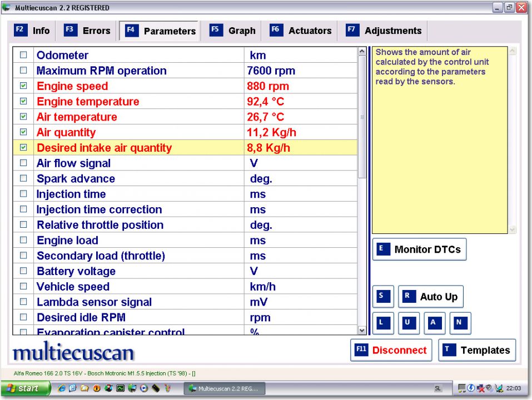Go to the Graph tab
This screenshot has width=532, height=400.
click(232, 31)
